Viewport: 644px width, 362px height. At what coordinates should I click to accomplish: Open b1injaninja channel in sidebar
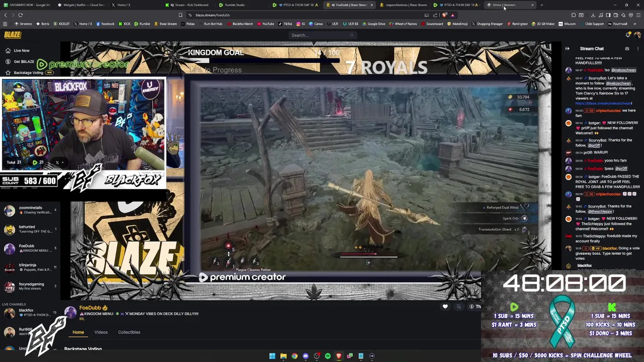pyautogui.click(x=29, y=267)
